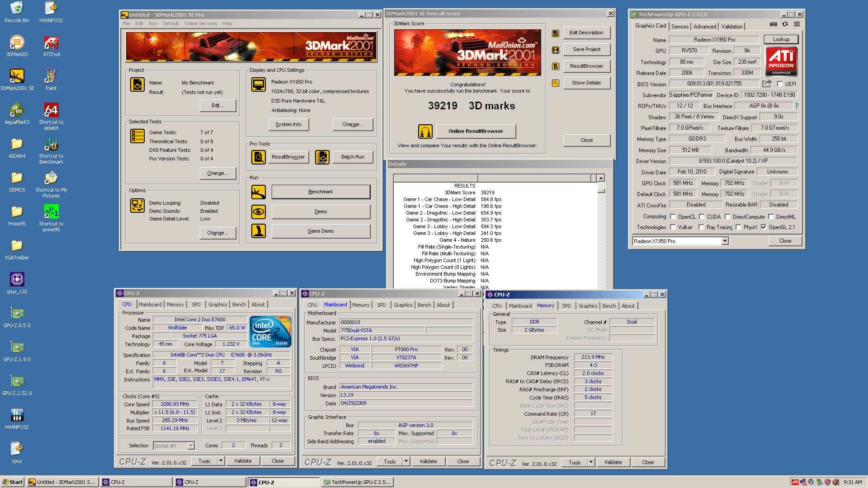This screenshot has width=868, height=488.
Task: Toggle the OpenCL checkbox in GPU-Z
Action: [673, 216]
